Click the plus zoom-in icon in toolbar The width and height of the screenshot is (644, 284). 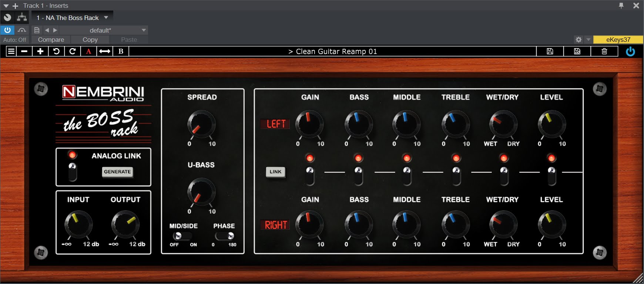click(40, 51)
